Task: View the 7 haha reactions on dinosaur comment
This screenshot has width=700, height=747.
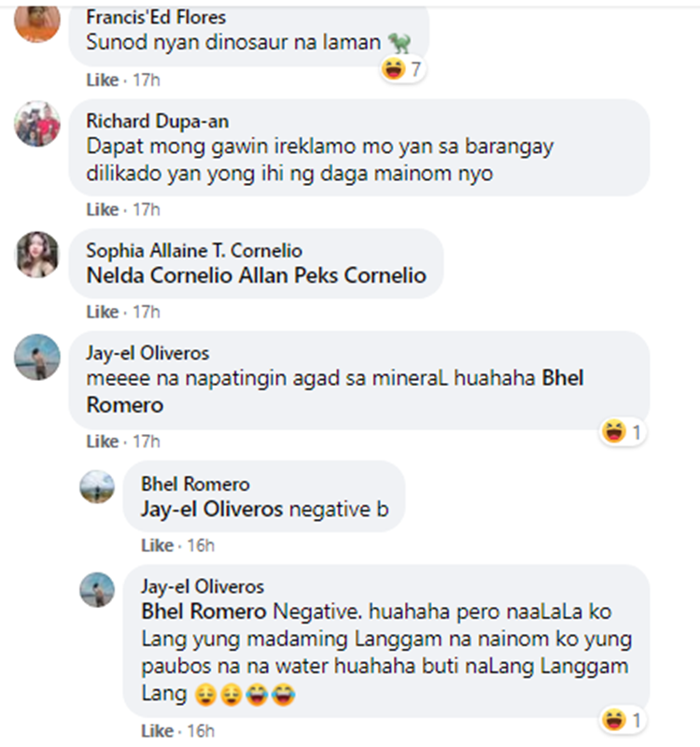Action: pos(402,69)
